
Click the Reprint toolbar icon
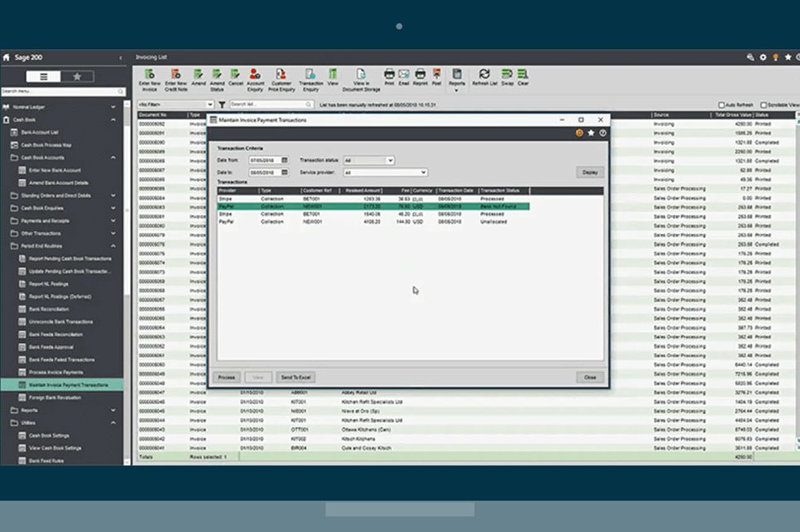[420, 77]
